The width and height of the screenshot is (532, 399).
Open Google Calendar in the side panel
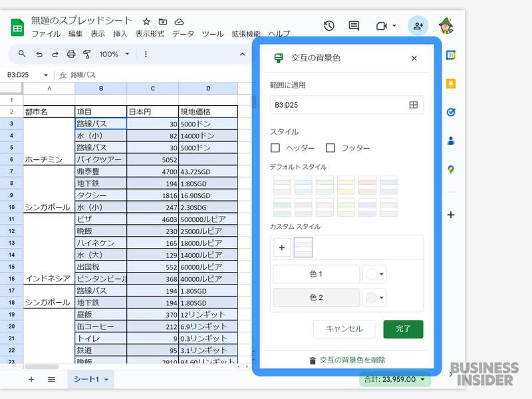click(451, 55)
